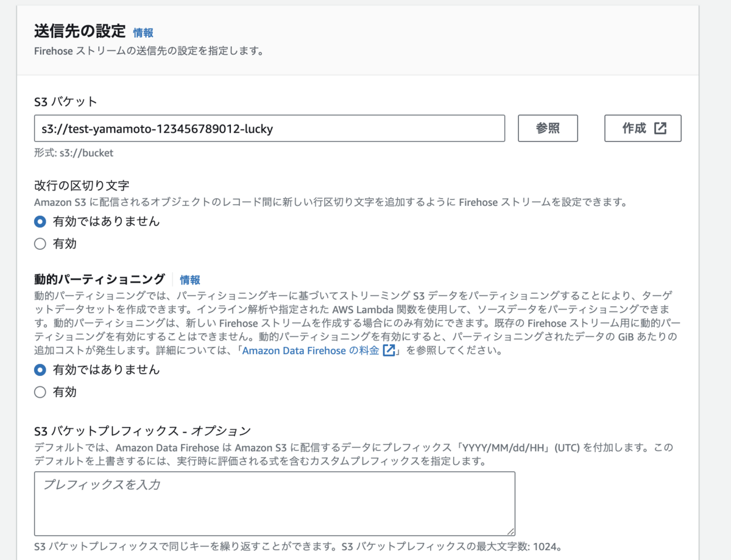The height and width of the screenshot is (560, 731).
Task: Click the external link icon after Amazon Data Firehose の料金
Action: [389, 350]
